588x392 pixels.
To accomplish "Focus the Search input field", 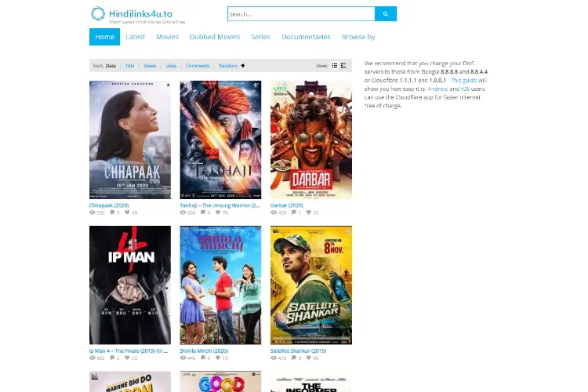I will click(301, 14).
